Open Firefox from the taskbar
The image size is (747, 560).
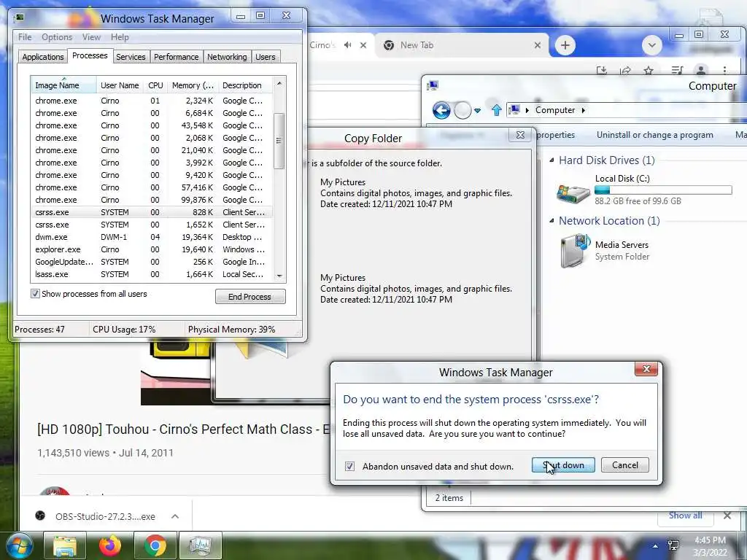(x=110, y=545)
